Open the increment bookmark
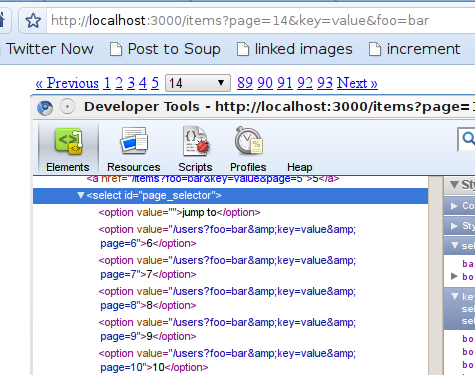The height and width of the screenshot is (375, 475). (415, 49)
